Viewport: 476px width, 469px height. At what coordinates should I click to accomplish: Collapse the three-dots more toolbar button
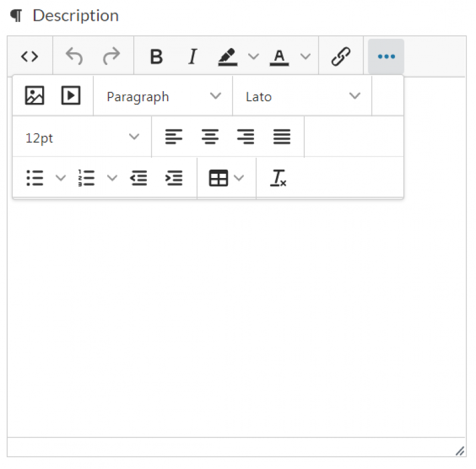tap(386, 57)
